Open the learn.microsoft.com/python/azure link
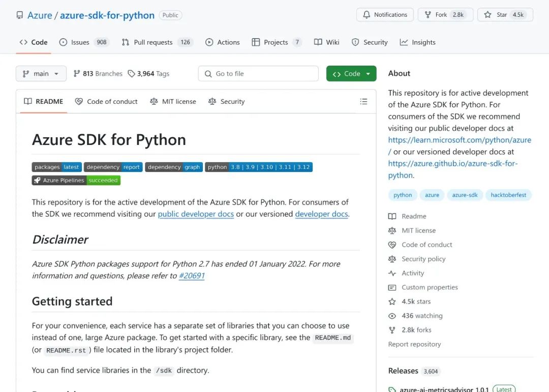549x392 pixels. 460,140
